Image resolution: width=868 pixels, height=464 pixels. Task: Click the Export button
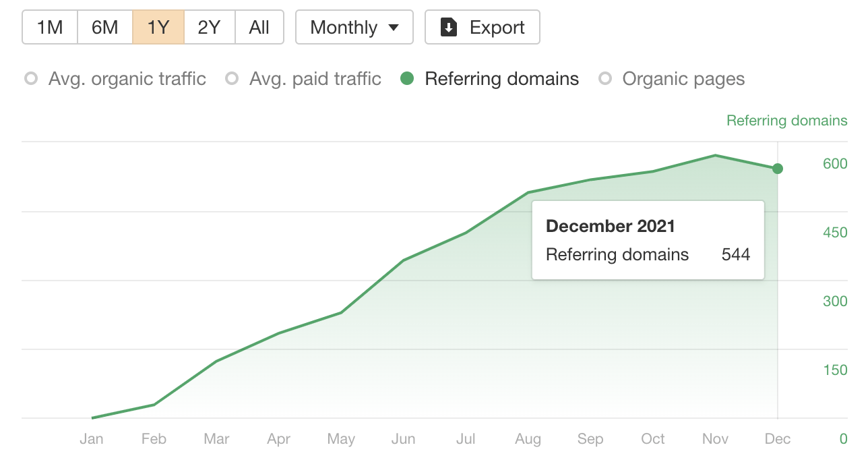click(x=482, y=27)
